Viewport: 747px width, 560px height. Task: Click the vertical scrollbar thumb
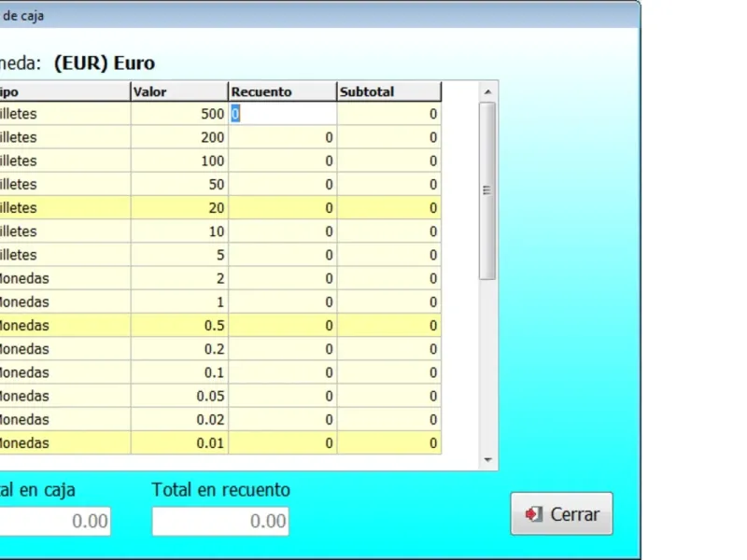487,190
